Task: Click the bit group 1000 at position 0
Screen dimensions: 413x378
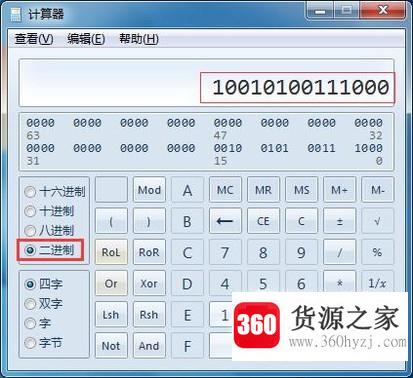Action: click(368, 148)
